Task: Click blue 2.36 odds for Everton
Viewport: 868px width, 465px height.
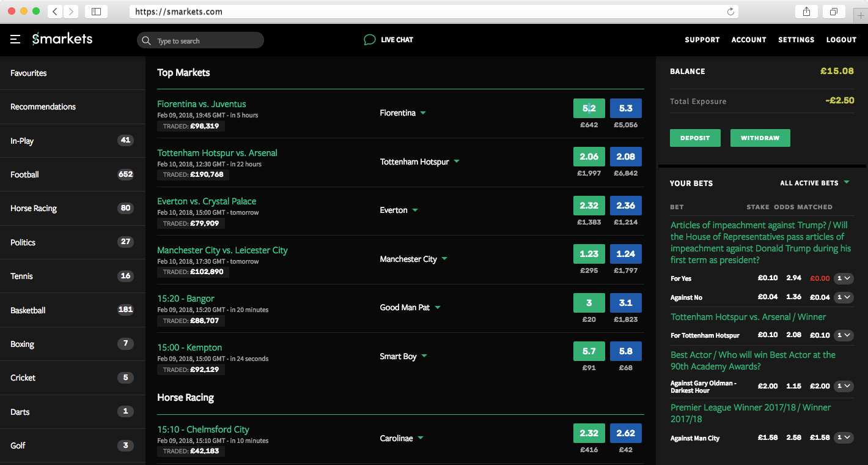Action: point(626,206)
